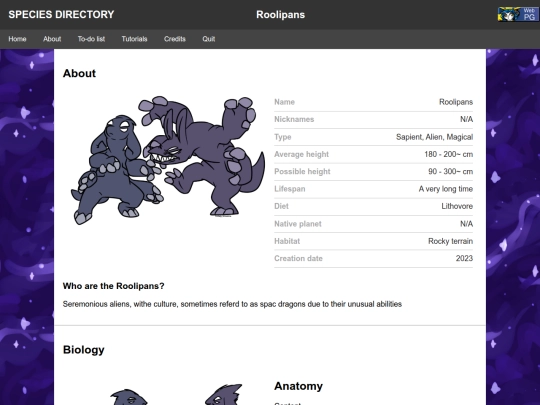Click the 'A very long time' lifespan value
The image size is (540, 405).
click(x=446, y=189)
